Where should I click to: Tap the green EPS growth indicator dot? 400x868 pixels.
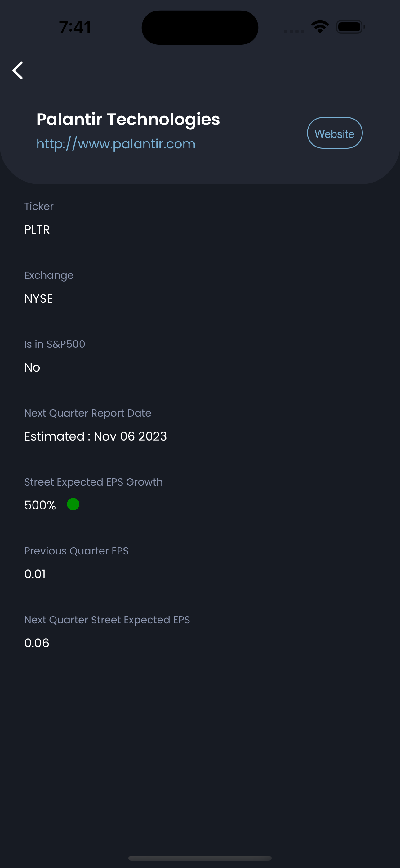pos(73,504)
